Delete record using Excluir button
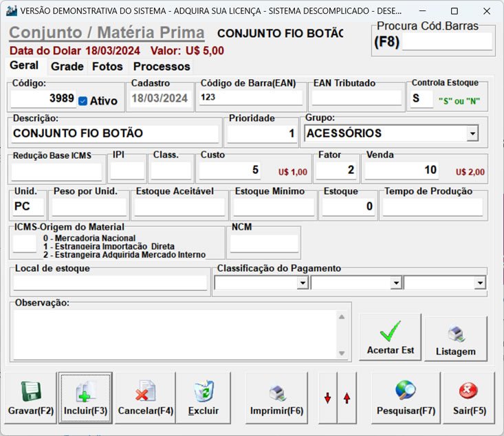 pos(203,398)
